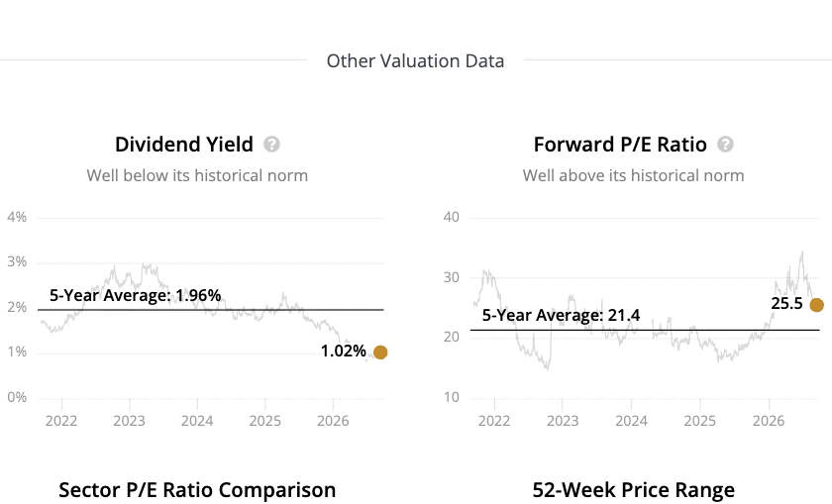Image resolution: width=832 pixels, height=504 pixels.
Task: Click 2024 on the Dividend Yield axis
Action: (x=197, y=421)
